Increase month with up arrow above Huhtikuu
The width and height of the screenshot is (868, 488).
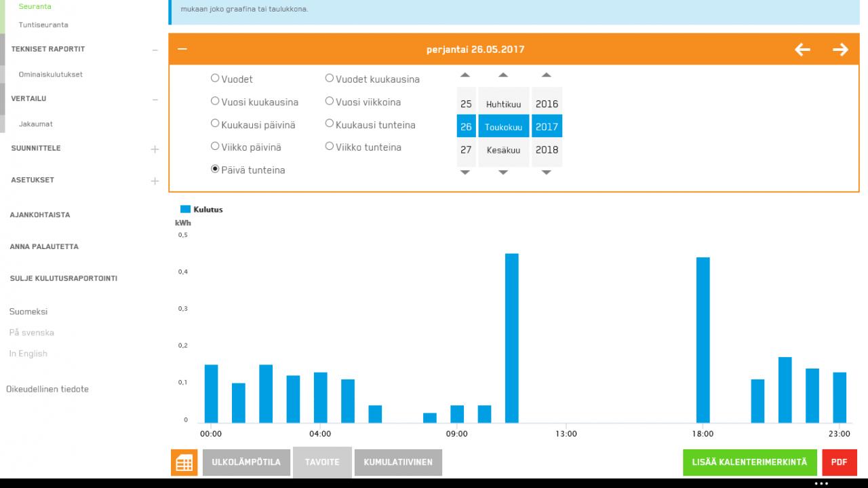pos(503,75)
